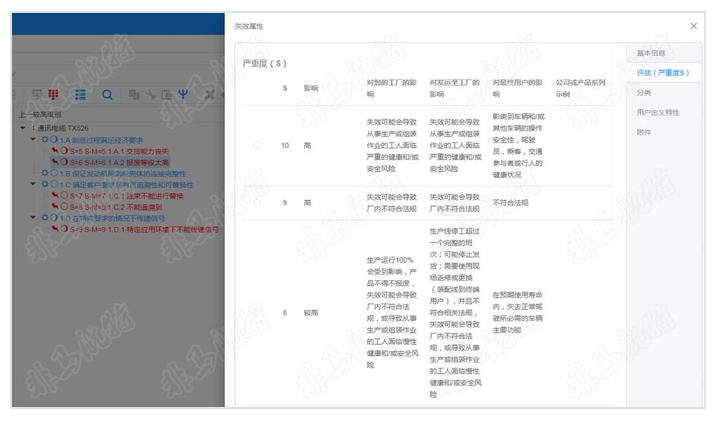This screenshot has width=721, height=425.
Task: Click the magnifier search icon in toolbar
Action: click(x=107, y=95)
